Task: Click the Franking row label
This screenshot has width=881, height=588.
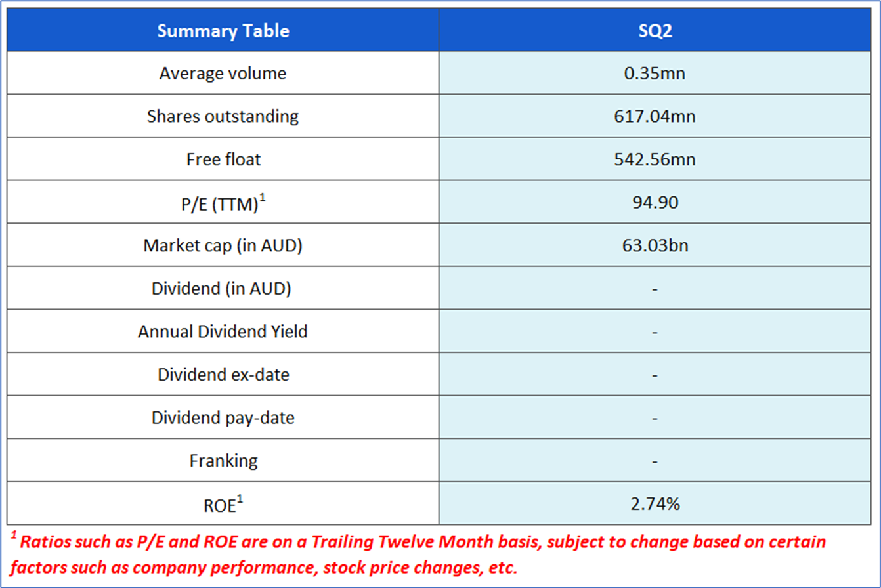Action: click(x=223, y=461)
